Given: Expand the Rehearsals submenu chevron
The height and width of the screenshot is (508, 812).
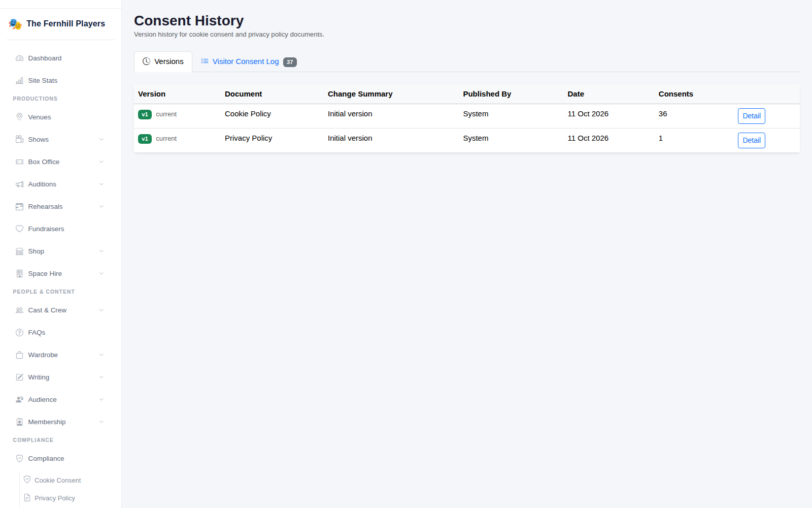Looking at the screenshot, I should point(101,207).
